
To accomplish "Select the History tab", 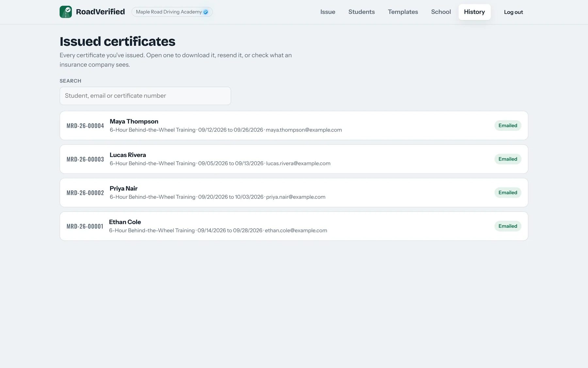I will click(x=474, y=12).
